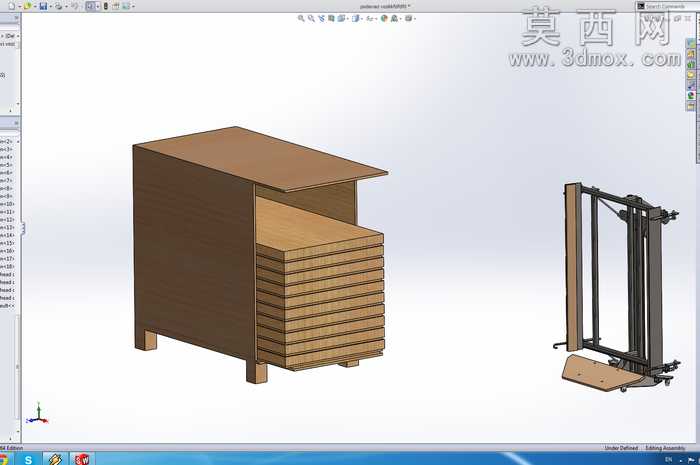Click the coordinate triad axis indicator

pos(38,413)
